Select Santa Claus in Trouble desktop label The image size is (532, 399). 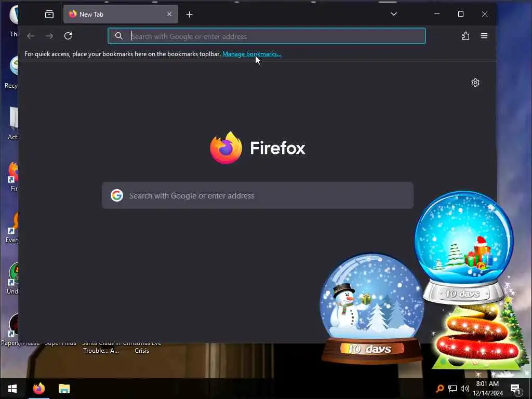click(x=101, y=347)
